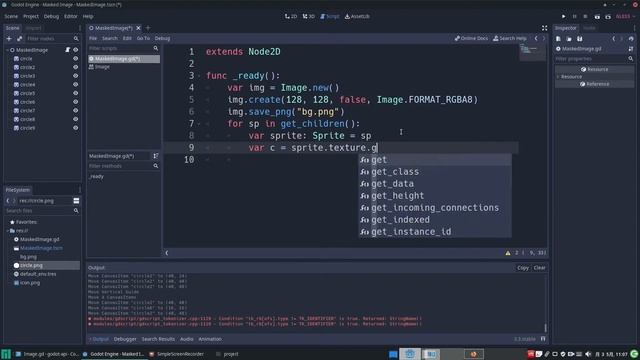This screenshot has height=360, width=640.
Task: Hide the circle6 node
Action: [76, 102]
